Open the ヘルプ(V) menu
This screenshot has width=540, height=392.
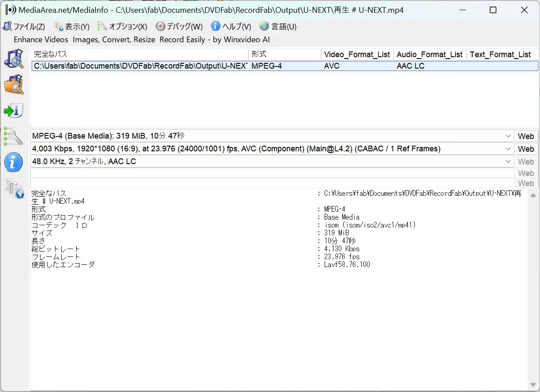coord(237,27)
